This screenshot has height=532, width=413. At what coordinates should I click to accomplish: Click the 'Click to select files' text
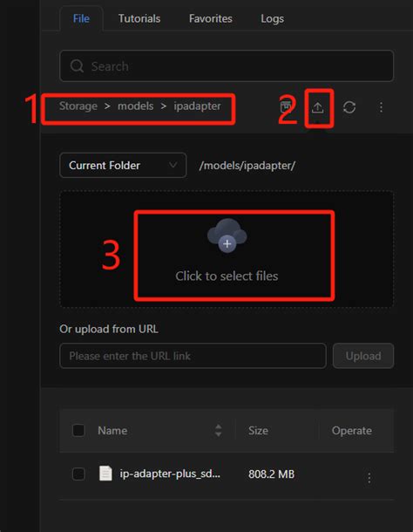coord(227,276)
